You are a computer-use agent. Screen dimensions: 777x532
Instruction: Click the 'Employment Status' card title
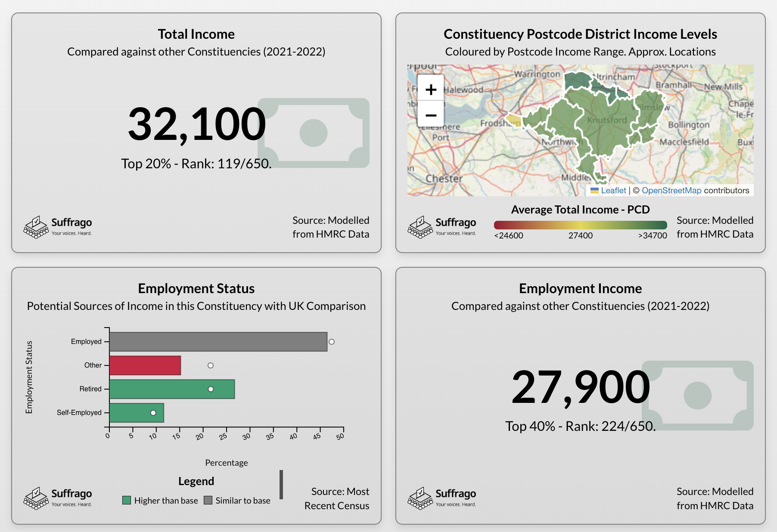tap(196, 288)
